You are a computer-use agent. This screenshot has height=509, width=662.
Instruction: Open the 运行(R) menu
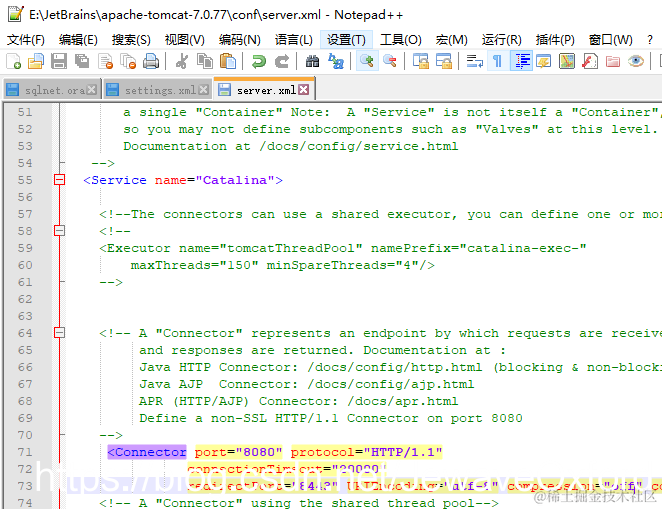[502, 40]
